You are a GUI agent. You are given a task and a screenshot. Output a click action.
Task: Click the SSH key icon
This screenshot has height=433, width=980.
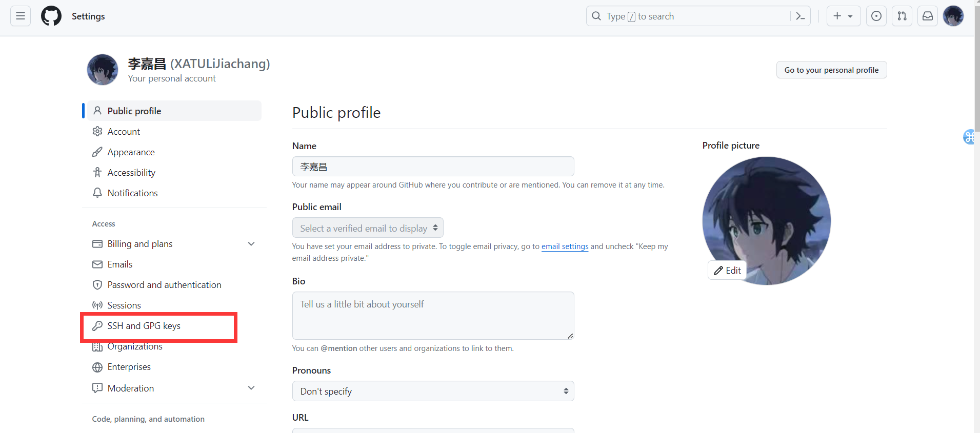click(97, 326)
